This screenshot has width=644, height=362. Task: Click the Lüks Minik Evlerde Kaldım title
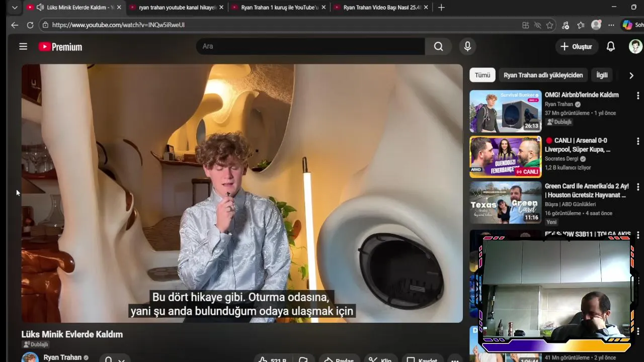[x=72, y=334]
